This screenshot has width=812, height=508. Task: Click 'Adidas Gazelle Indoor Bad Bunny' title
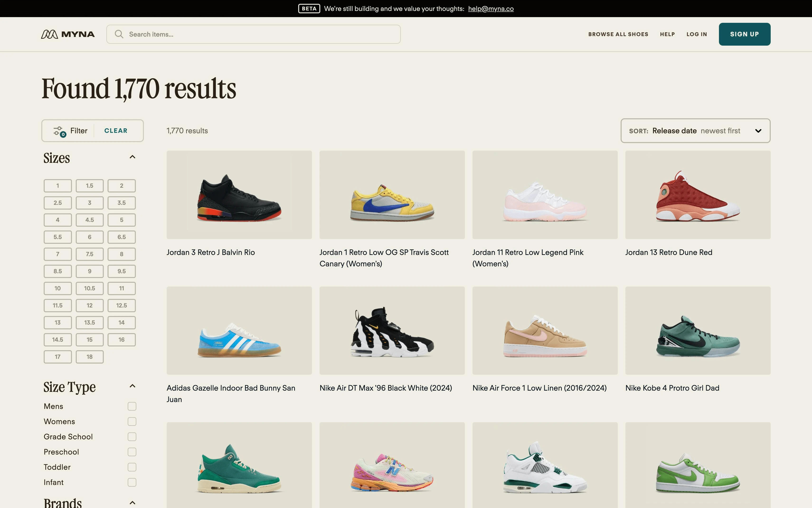point(231,394)
